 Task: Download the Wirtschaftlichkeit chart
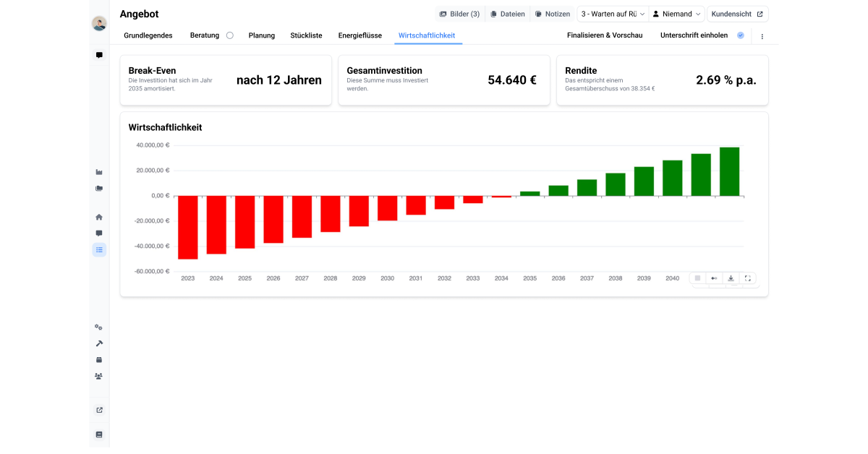pyautogui.click(x=731, y=278)
